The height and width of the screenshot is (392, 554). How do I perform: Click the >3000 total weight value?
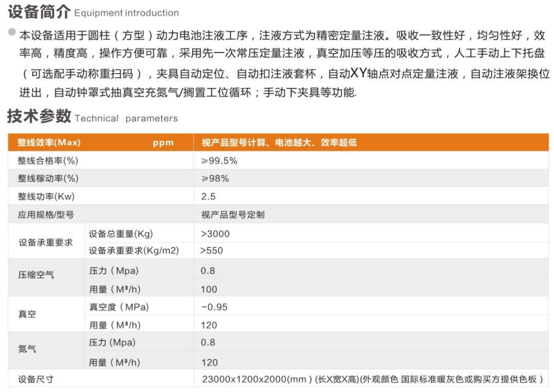215,234
